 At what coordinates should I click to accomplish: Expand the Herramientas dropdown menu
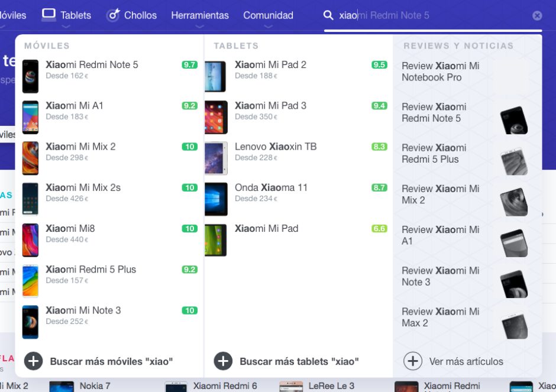(x=200, y=15)
